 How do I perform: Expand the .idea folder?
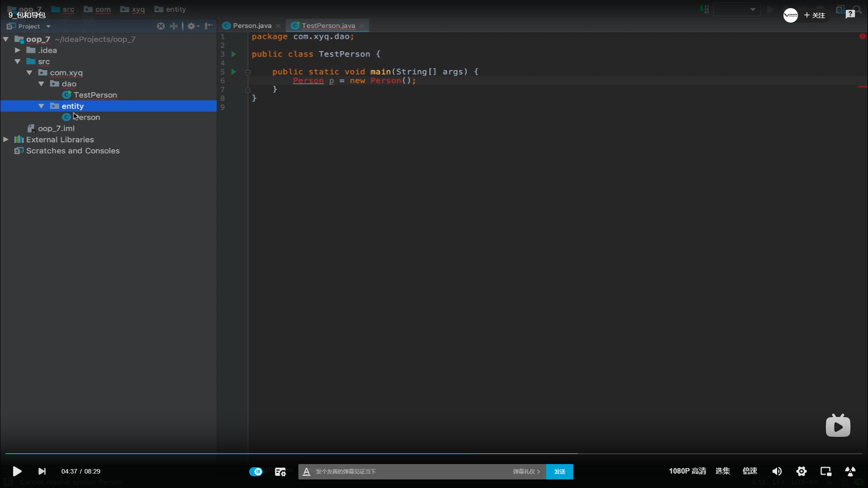tap(18, 50)
